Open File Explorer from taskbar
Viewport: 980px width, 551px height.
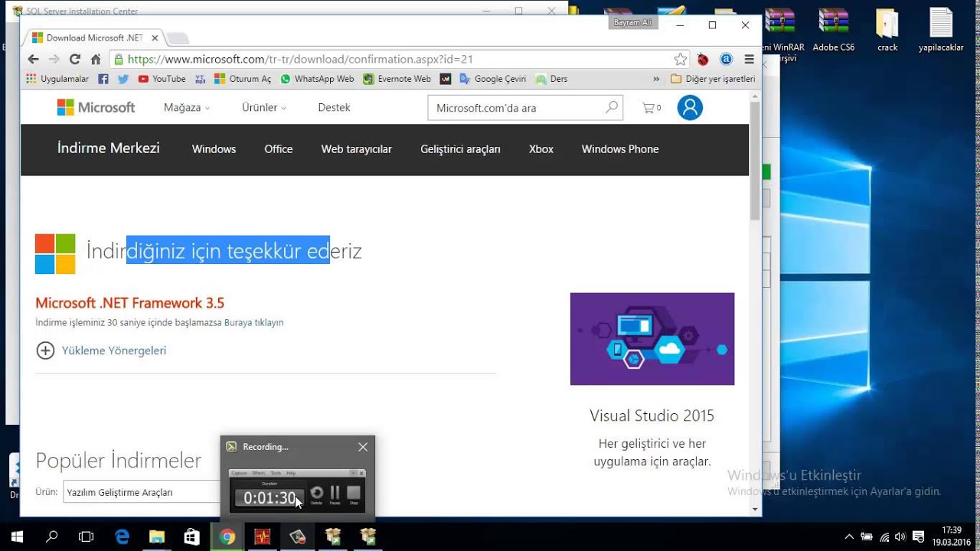pyautogui.click(x=157, y=536)
